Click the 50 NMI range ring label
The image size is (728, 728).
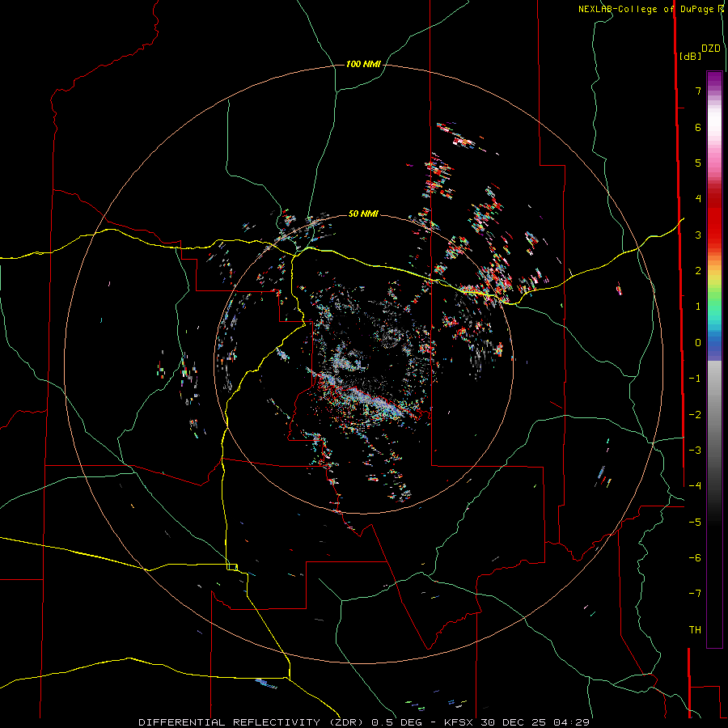(363, 214)
